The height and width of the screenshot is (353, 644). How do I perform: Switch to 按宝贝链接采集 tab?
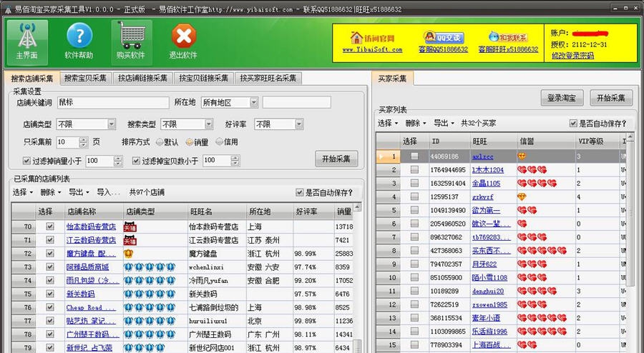click(x=204, y=79)
